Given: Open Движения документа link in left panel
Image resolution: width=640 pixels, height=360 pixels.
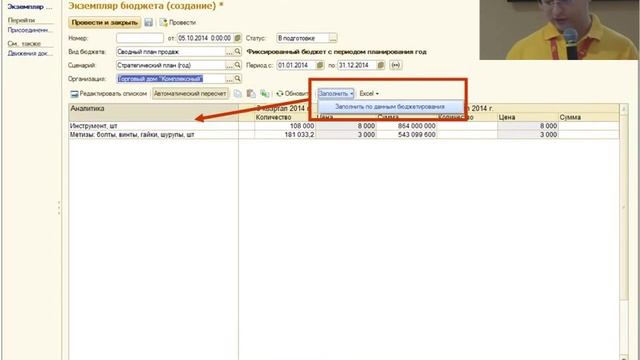Looking at the screenshot, I should [30, 53].
